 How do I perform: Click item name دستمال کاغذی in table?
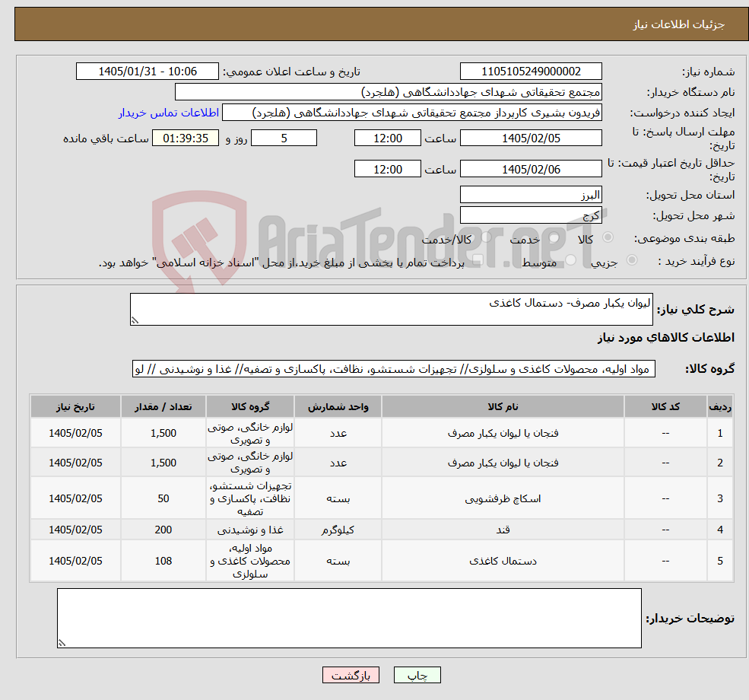pos(503,561)
